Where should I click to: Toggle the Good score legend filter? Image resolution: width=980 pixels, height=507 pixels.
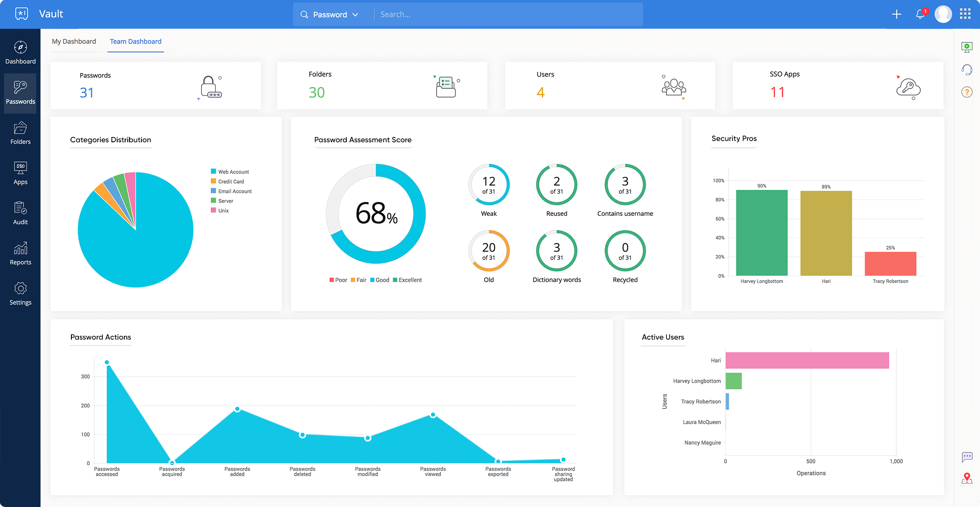pos(382,279)
